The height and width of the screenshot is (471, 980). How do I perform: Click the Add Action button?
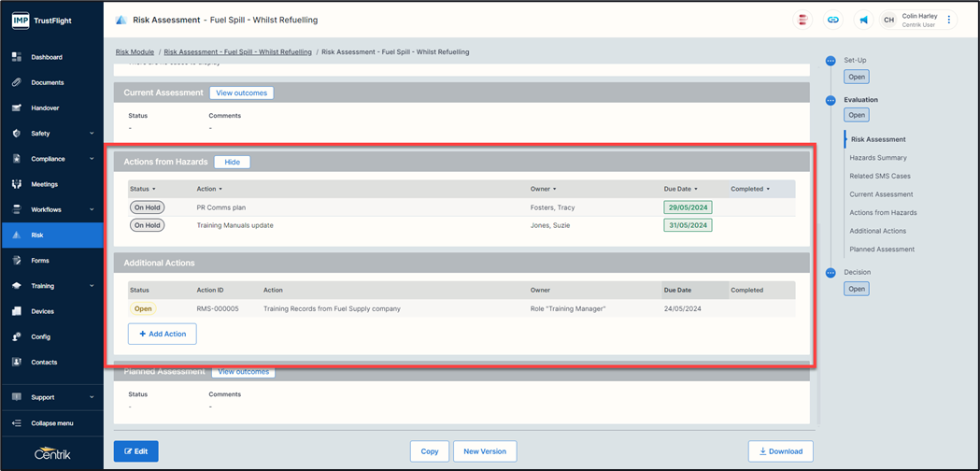click(163, 334)
